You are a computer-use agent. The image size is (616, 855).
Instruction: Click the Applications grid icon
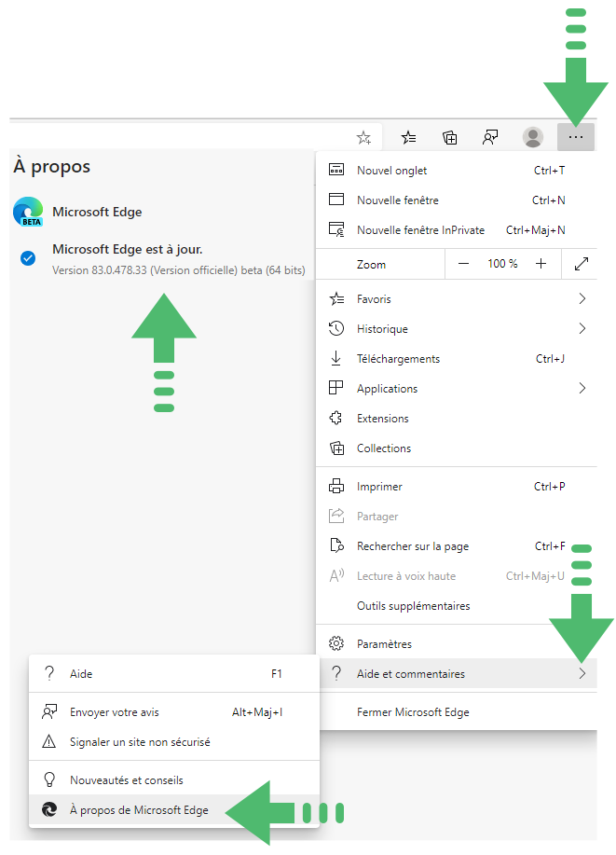point(336,388)
